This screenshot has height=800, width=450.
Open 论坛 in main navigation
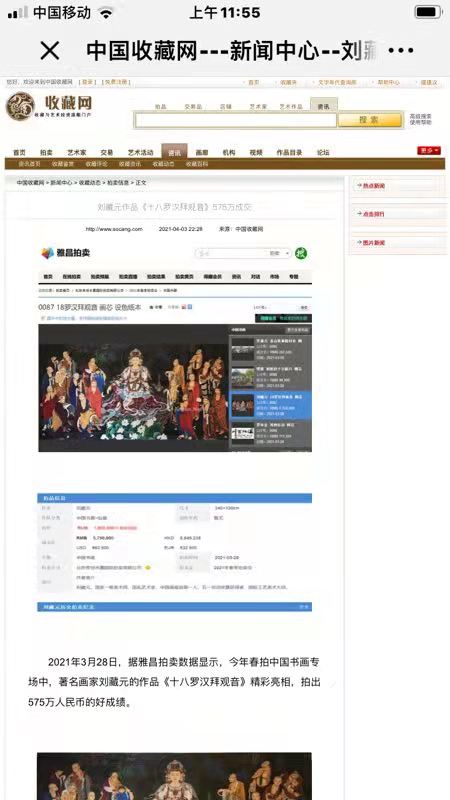[x=323, y=152]
